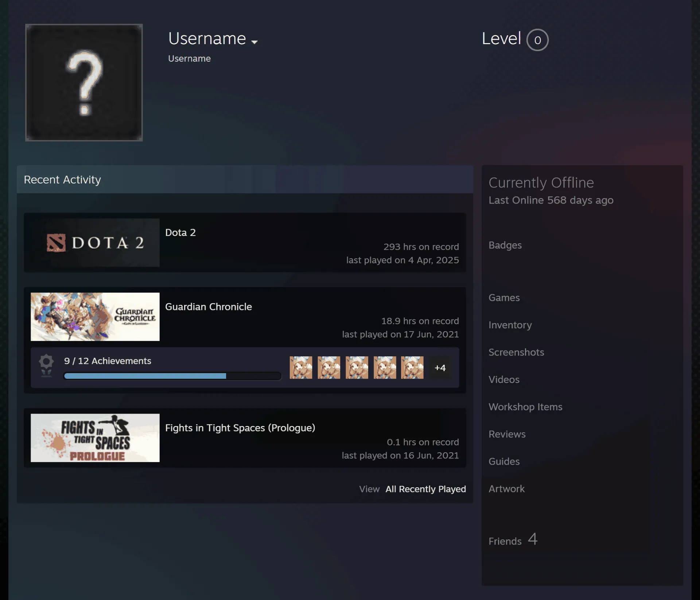Image resolution: width=700 pixels, height=600 pixels.
Task: Open the Badges section
Action: (x=505, y=245)
